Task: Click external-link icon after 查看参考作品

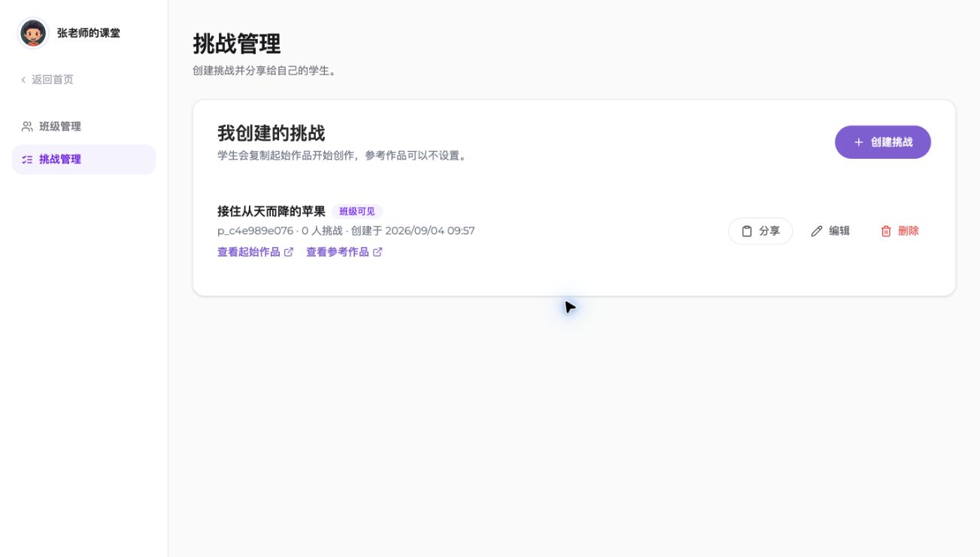Action: pos(378,252)
